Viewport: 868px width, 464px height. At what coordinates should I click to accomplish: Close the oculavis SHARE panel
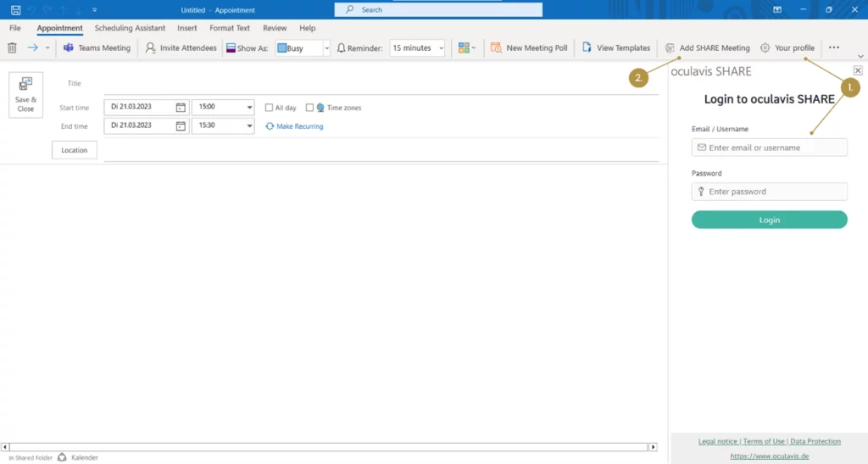(858, 70)
